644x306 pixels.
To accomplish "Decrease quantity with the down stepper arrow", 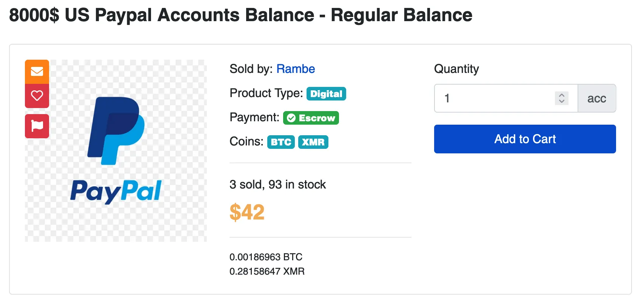I will tap(562, 101).
